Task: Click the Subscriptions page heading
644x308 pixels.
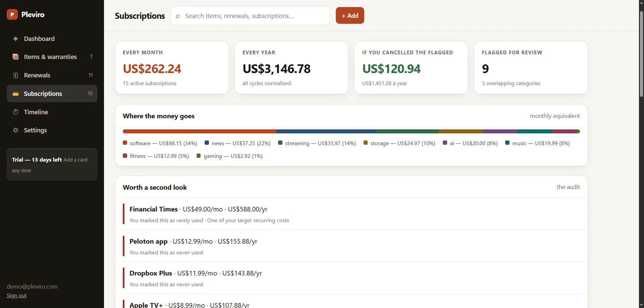Action: pyautogui.click(x=140, y=16)
